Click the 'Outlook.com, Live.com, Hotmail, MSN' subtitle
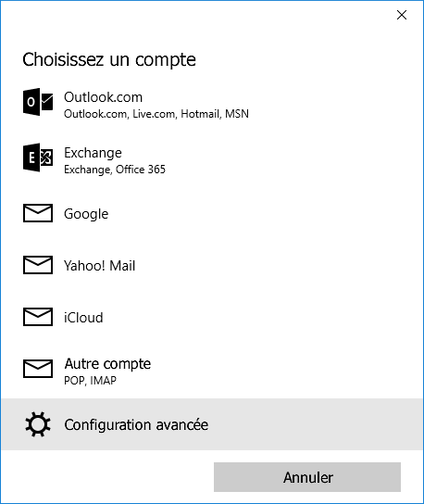The image size is (424, 504). click(156, 114)
